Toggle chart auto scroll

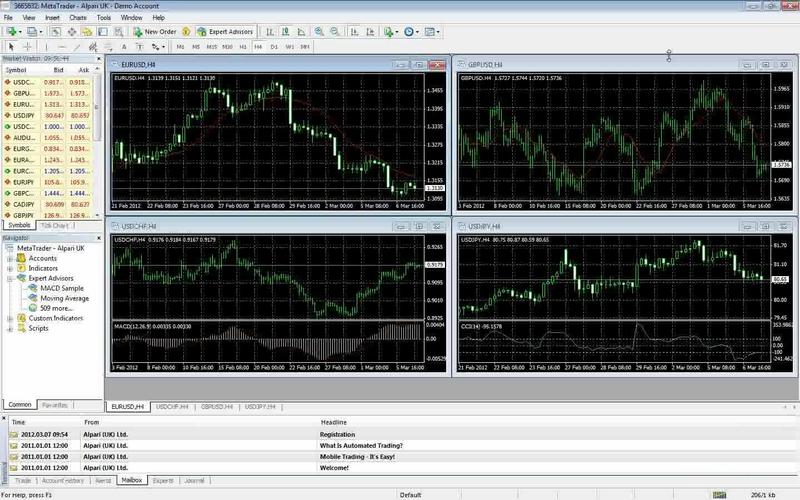coord(355,32)
